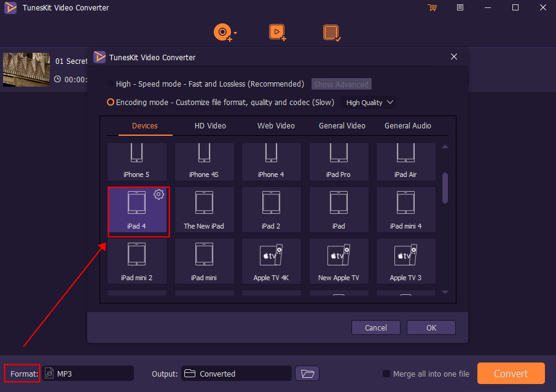Open the High Quality dropdown
556x392 pixels.
pyautogui.click(x=369, y=103)
